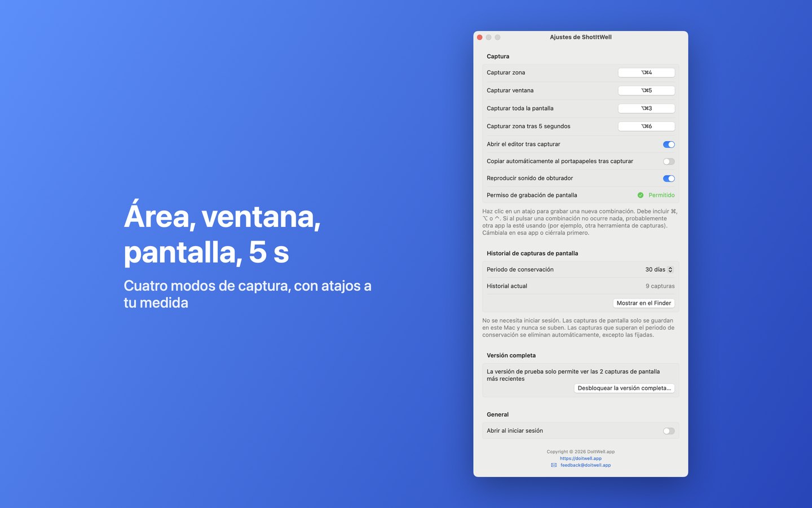This screenshot has height=508, width=812.
Task: Toggle Abrir al iniciar sesión switch
Action: [669, 431]
